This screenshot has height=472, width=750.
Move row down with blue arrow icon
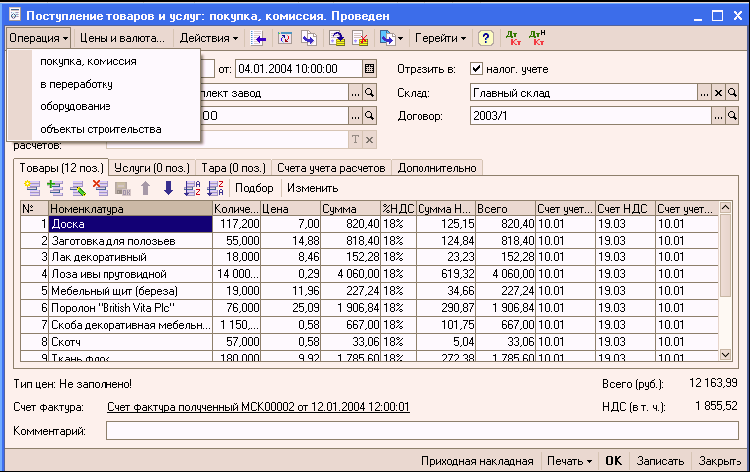pos(168,187)
